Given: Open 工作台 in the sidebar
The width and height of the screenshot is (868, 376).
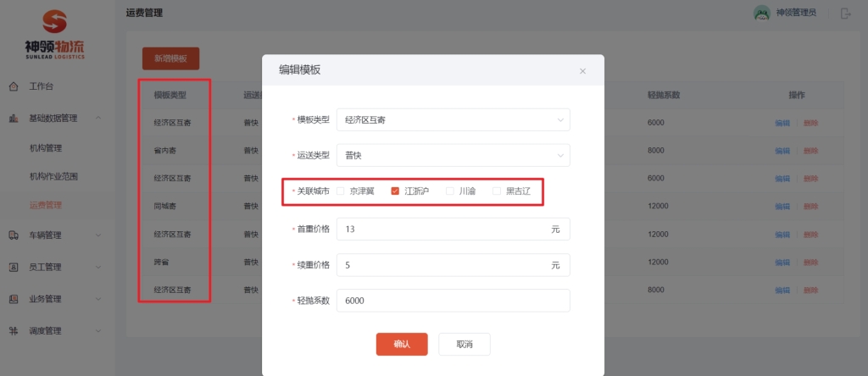Looking at the screenshot, I should [42, 87].
